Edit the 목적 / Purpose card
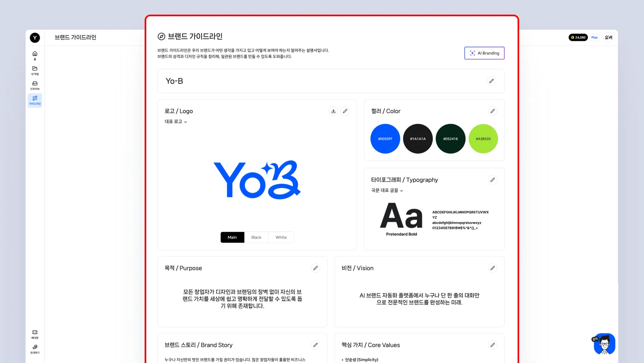The image size is (644, 363). click(x=315, y=268)
